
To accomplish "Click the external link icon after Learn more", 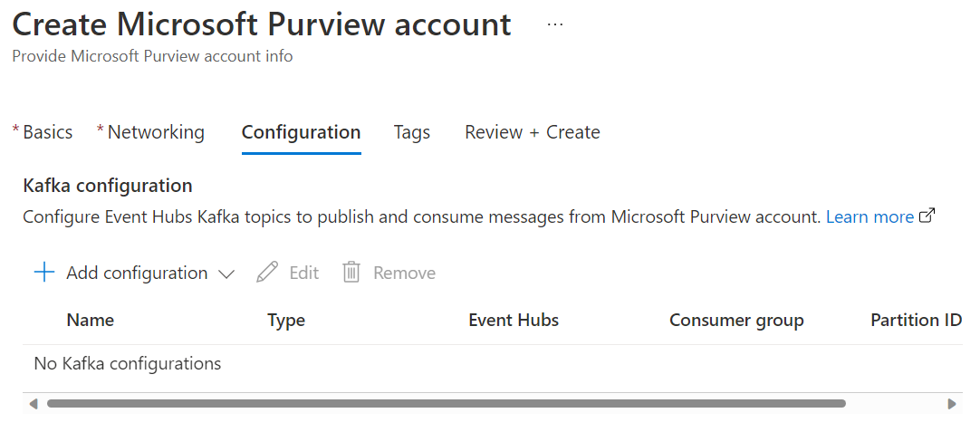I will [927, 216].
